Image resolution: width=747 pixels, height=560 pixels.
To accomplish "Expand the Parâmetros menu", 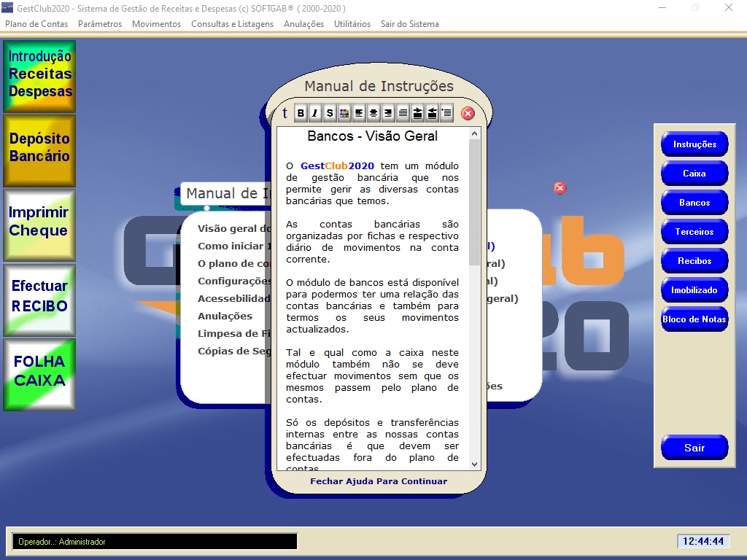I will (x=100, y=24).
